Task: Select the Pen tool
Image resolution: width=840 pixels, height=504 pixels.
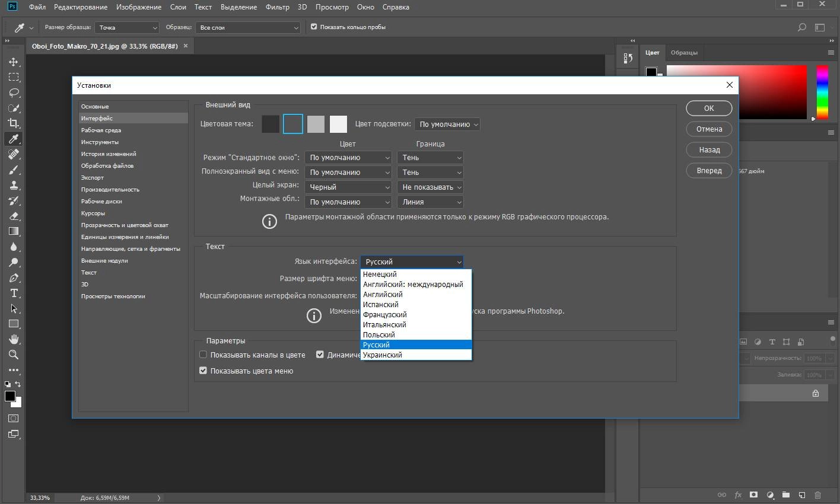Action: 13,277
